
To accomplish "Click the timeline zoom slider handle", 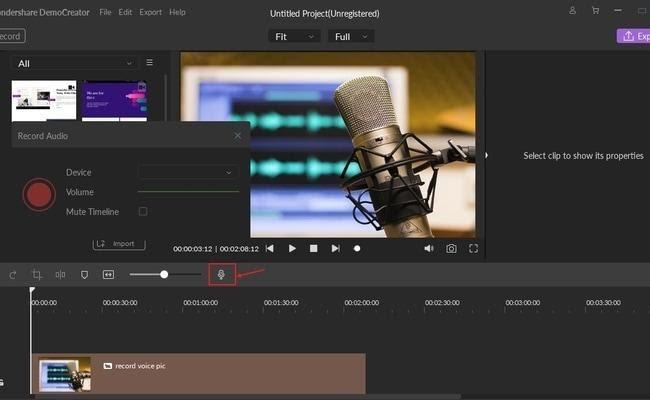I will [164, 274].
